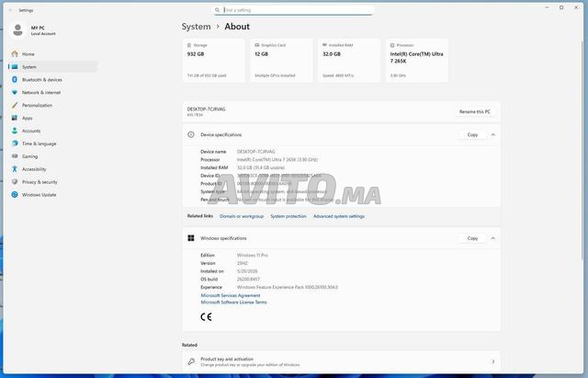Click the Rename this PC button
This screenshot has height=378, width=588.
coord(474,112)
